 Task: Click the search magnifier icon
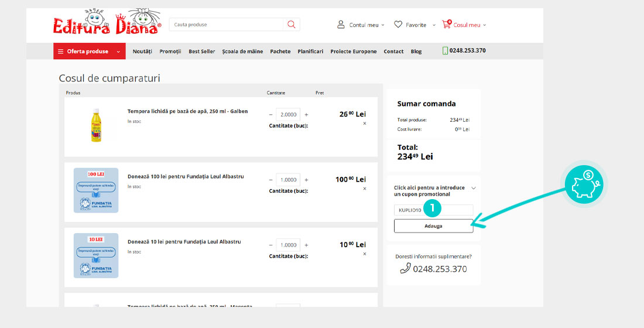point(291,25)
